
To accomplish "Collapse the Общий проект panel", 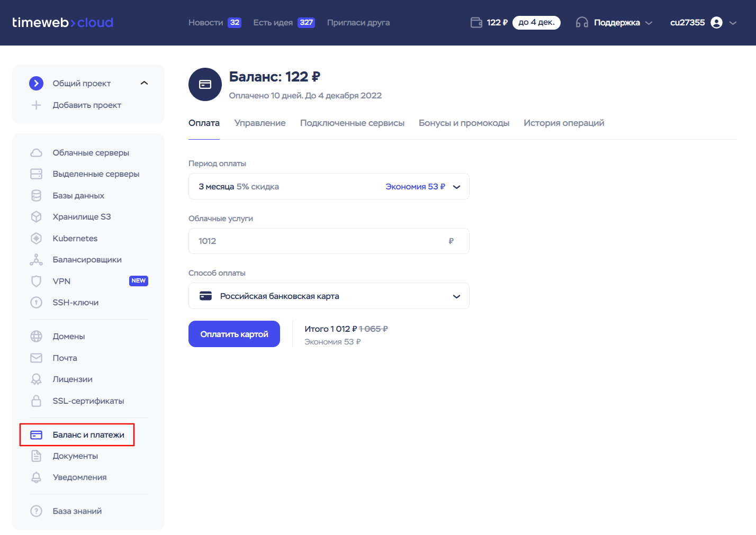I will tap(144, 83).
